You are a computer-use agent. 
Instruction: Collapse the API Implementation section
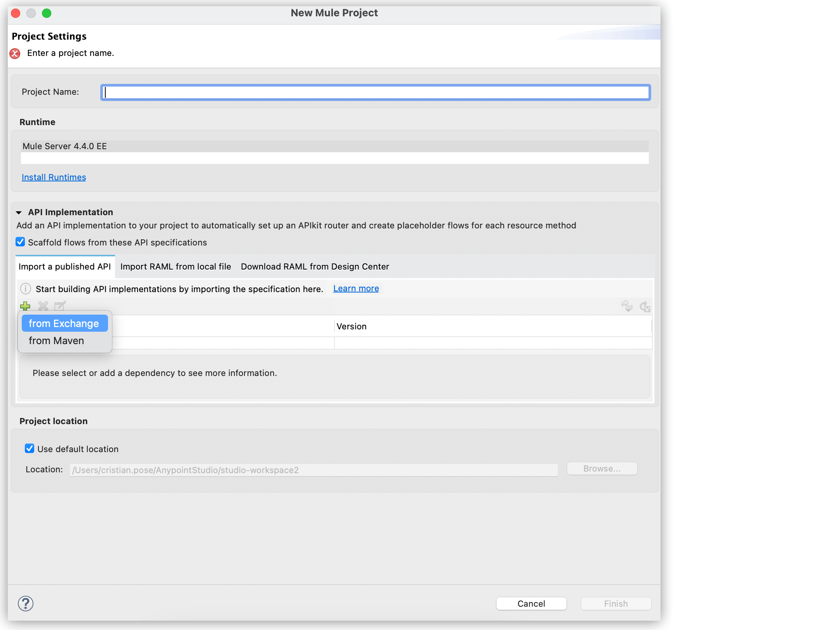[19, 212]
